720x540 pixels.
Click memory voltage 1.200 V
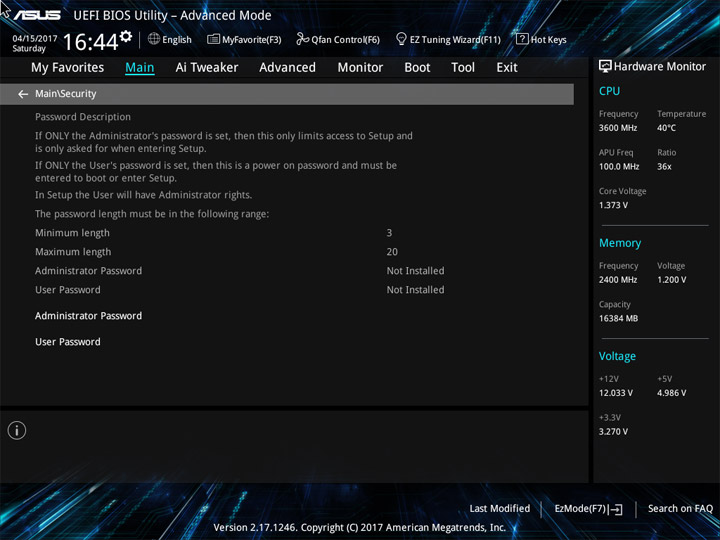click(x=672, y=280)
